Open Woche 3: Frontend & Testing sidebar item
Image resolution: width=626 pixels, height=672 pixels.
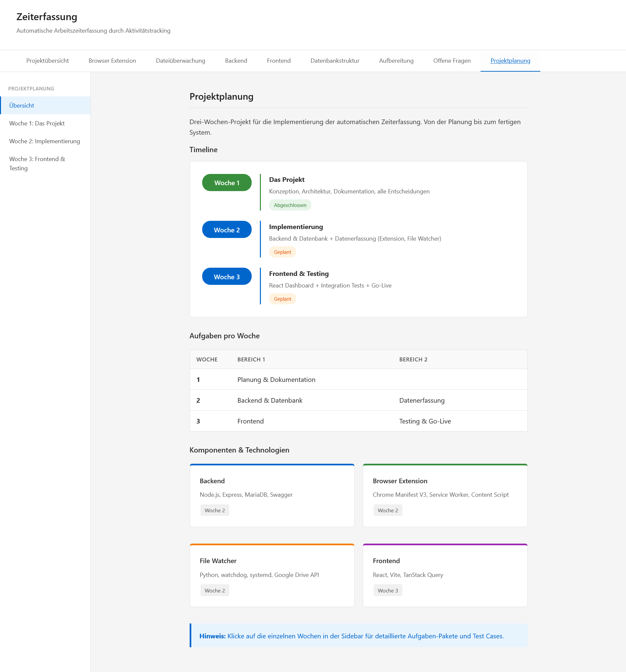point(37,164)
